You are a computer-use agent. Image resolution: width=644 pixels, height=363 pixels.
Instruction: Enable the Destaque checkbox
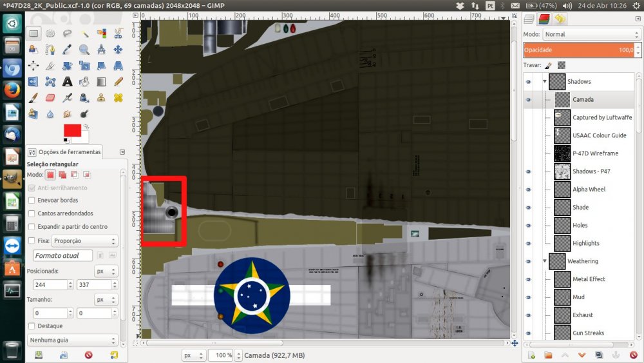click(x=32, y=326)
